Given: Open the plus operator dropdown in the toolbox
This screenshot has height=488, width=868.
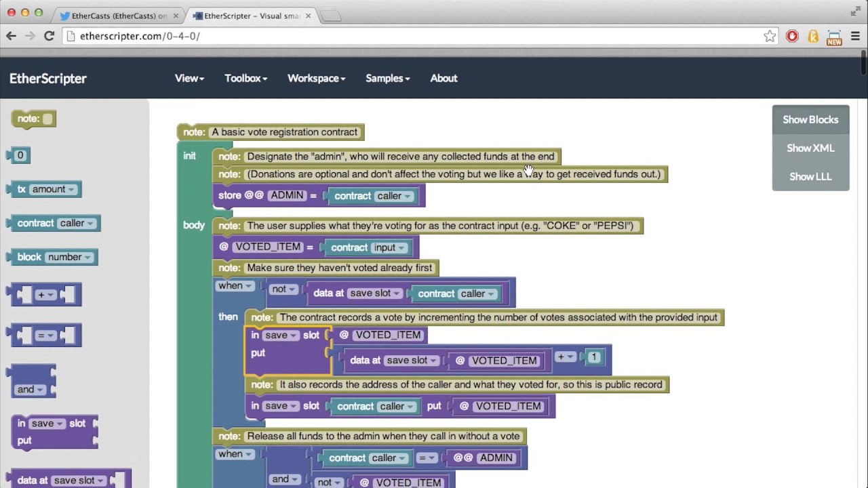Looking at the screenshot, I should pos(45,295).
